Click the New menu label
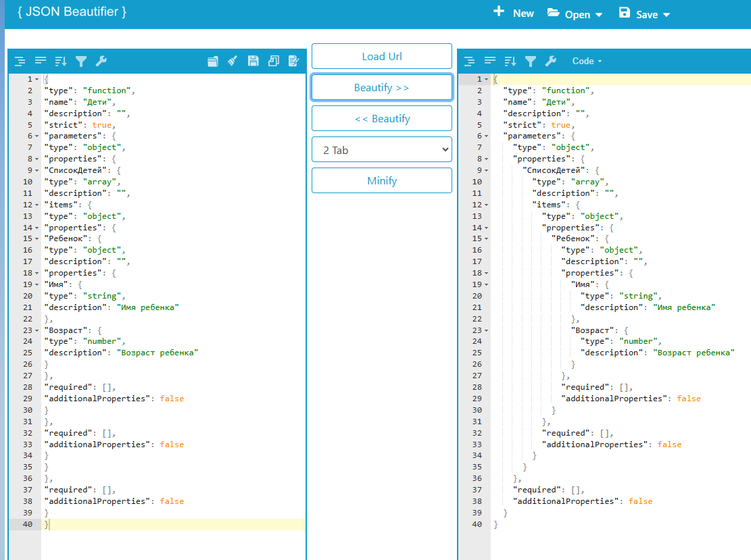The height and width of the screenshot is (560, 751). pos(523,14)
